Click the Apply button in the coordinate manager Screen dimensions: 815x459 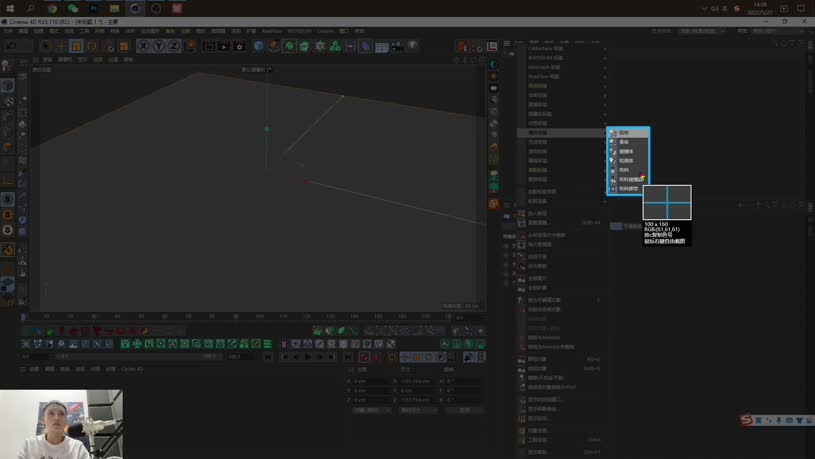(x=465, y=410)
